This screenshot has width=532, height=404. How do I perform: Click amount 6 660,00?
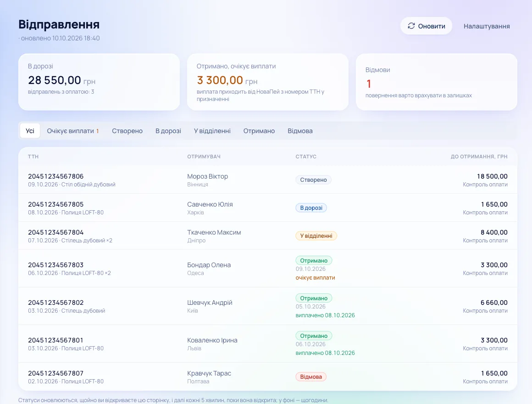pyautogui.click(x=494, y=303)
